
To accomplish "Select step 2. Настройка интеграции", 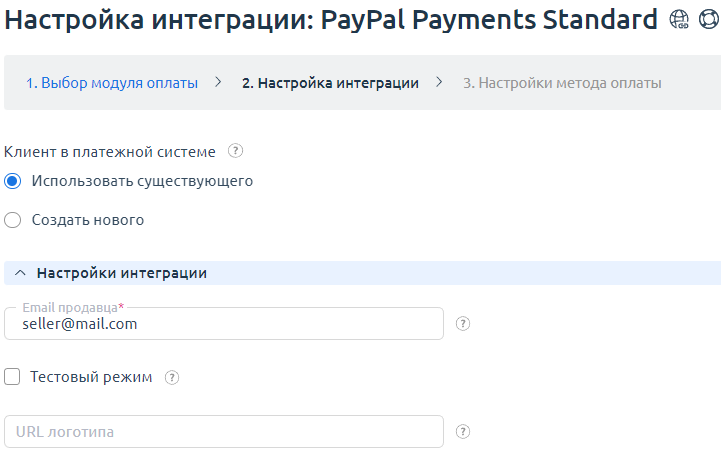I will tap(330, 83).
